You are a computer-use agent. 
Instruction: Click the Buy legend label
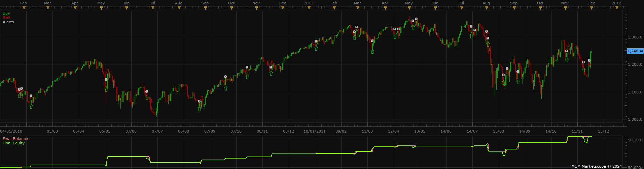[6, 13]
